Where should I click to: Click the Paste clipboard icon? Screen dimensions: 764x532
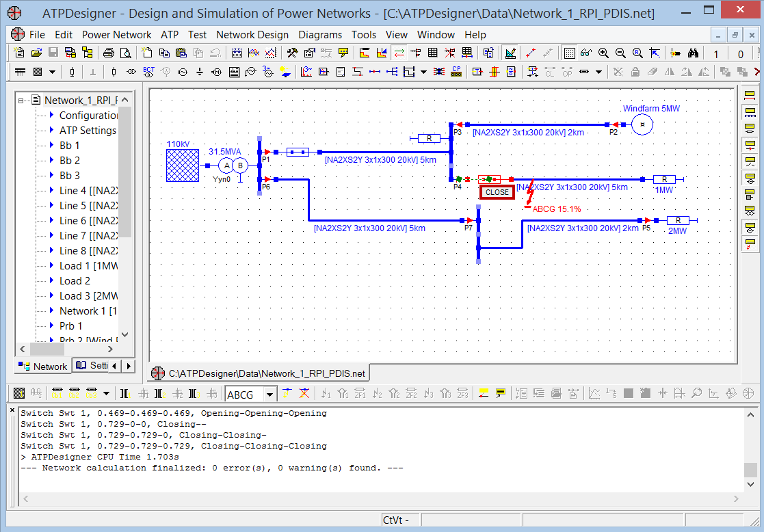[181, 53]
